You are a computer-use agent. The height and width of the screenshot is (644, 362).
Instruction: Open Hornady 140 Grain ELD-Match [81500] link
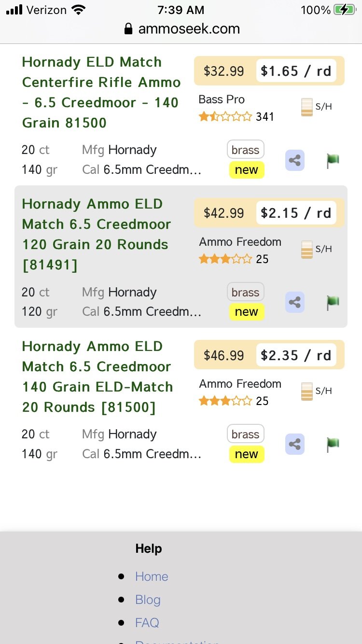click(97, 377)
